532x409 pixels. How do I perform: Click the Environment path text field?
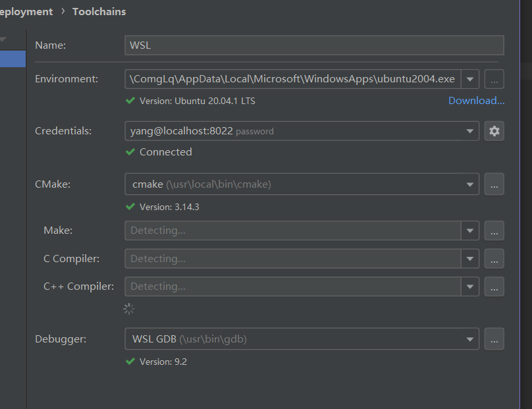pos(292,79)
